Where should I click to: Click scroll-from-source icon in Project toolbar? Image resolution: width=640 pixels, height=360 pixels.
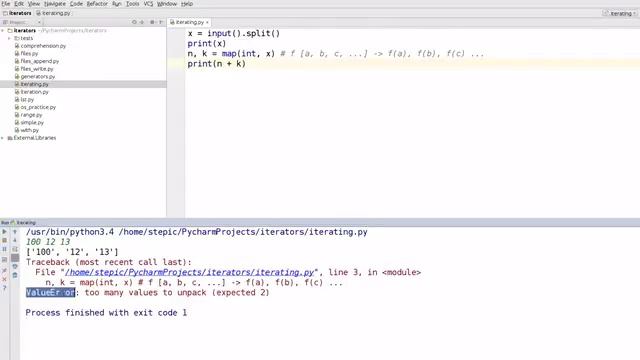(x=134, y=22)
